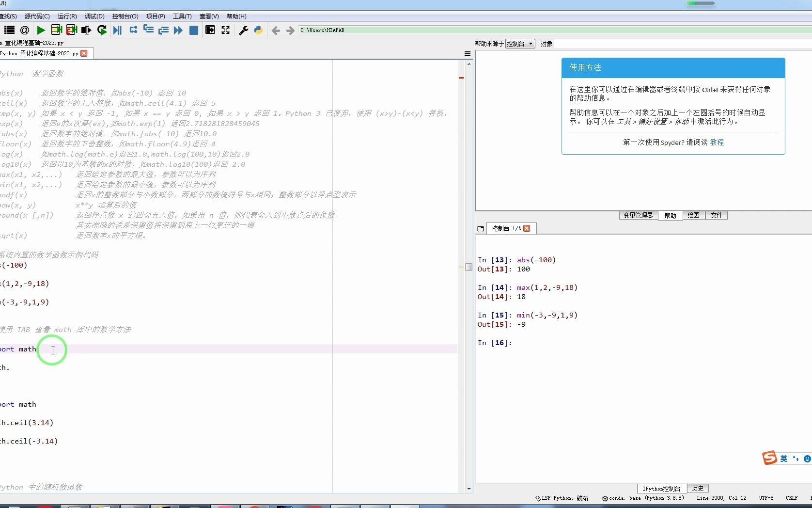Click the math.ceil(-3.14) code line
Viewport: 812px width, 508px height.
[x=29, y=441]
